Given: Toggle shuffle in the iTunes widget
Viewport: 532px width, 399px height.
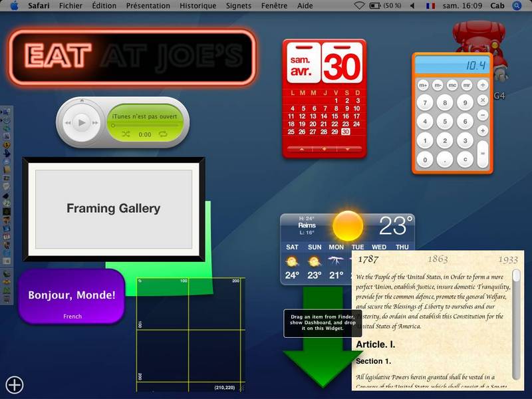Looking at the screenshot, I should pos(126,134).
